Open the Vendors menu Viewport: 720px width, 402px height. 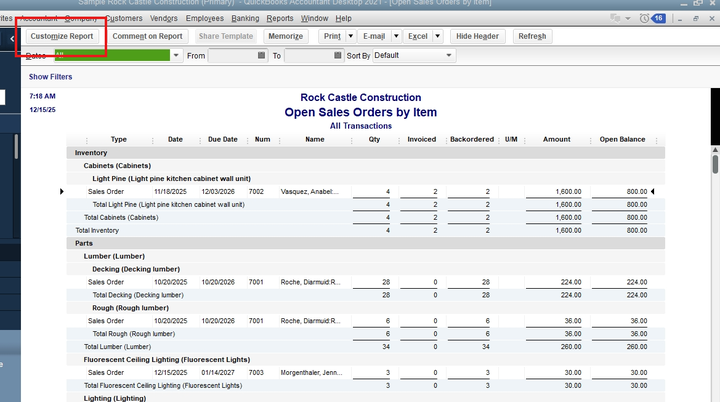(164, 18)
